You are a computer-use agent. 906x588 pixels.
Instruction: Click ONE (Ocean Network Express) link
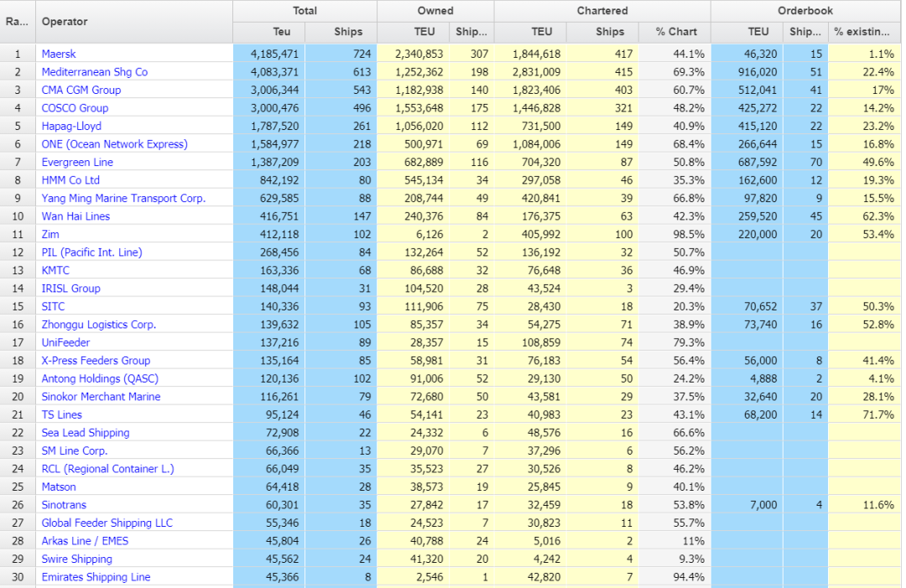114,144
